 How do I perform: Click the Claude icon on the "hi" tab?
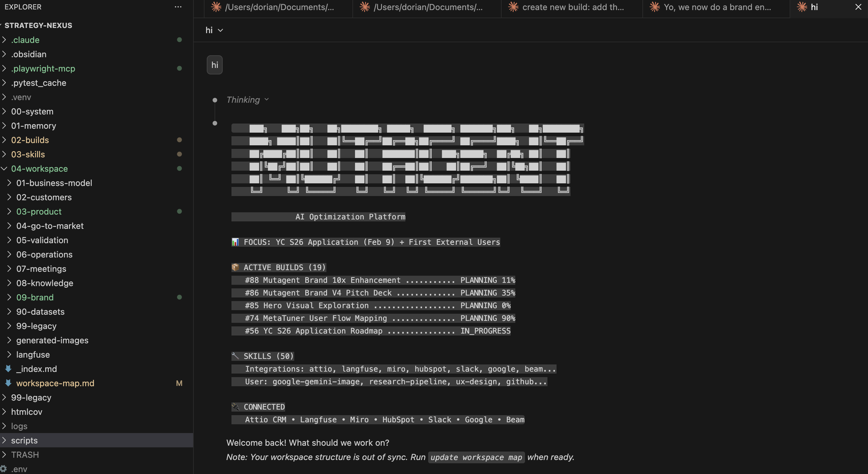[x=802, y=7]
